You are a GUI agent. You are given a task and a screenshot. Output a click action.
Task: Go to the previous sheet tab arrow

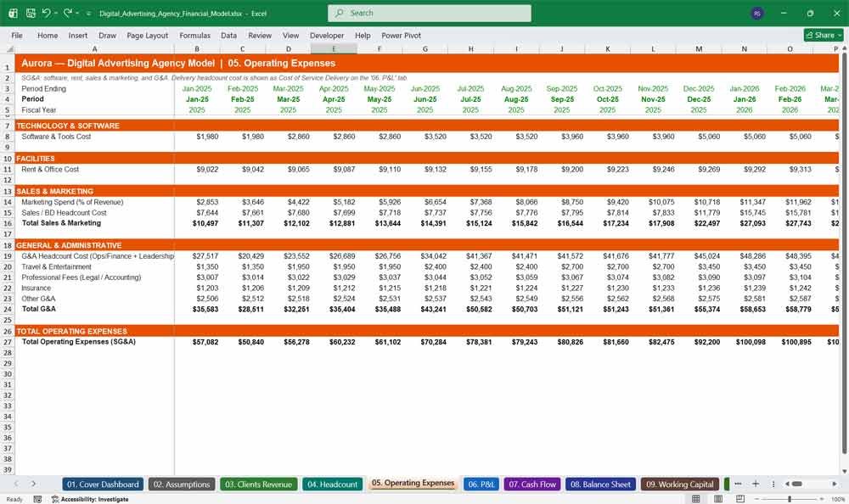[x=16, y=484]
